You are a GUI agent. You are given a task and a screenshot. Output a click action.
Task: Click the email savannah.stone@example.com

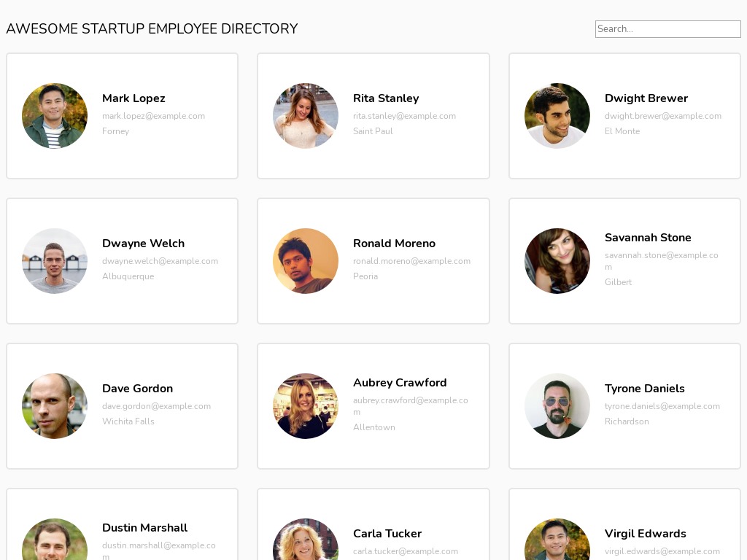click(x=662, y=261)
